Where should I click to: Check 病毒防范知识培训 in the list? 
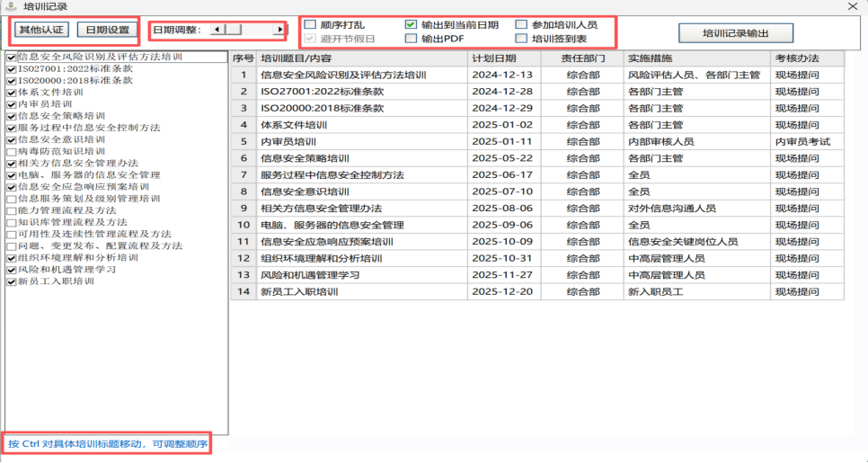pos(11,151)
